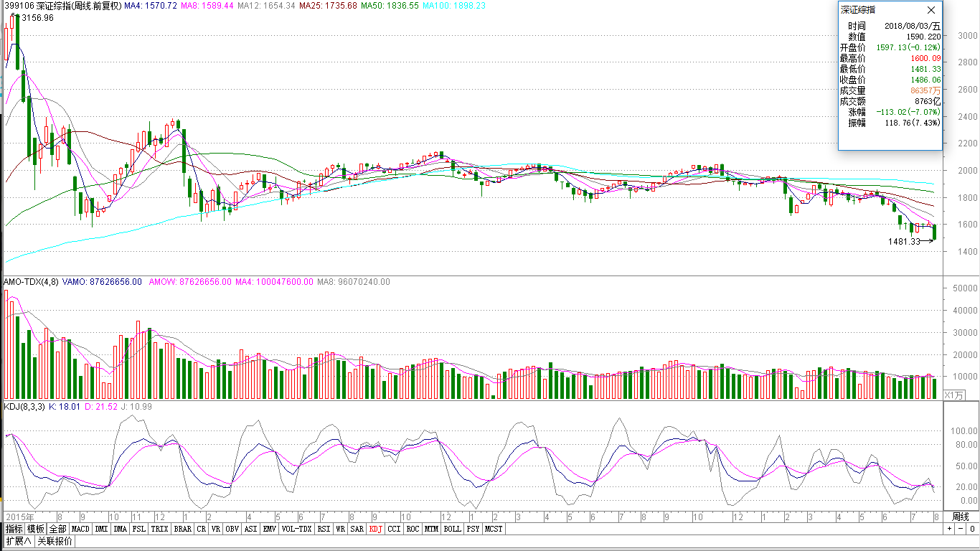This screenshot has width=980, height=551.
Task: Click the MA100: 1898.23 label
Action: point(453,5)
